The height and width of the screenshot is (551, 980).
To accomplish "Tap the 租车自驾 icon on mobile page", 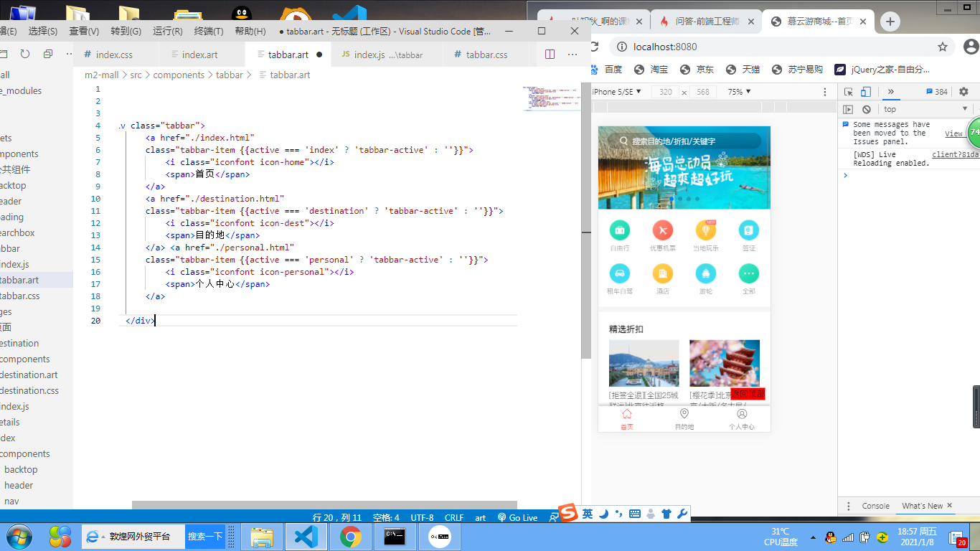I will (620, 273).
